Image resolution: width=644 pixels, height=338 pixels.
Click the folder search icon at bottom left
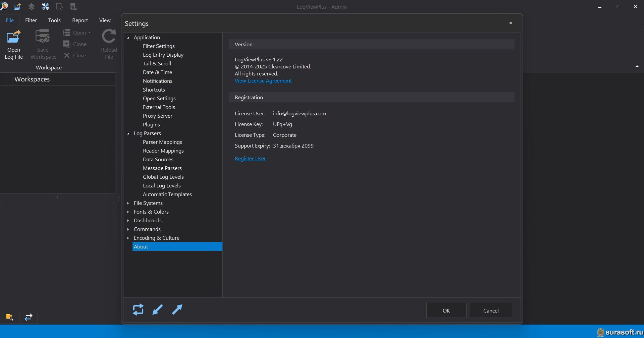pyautogui.click(x=9, y=317)
